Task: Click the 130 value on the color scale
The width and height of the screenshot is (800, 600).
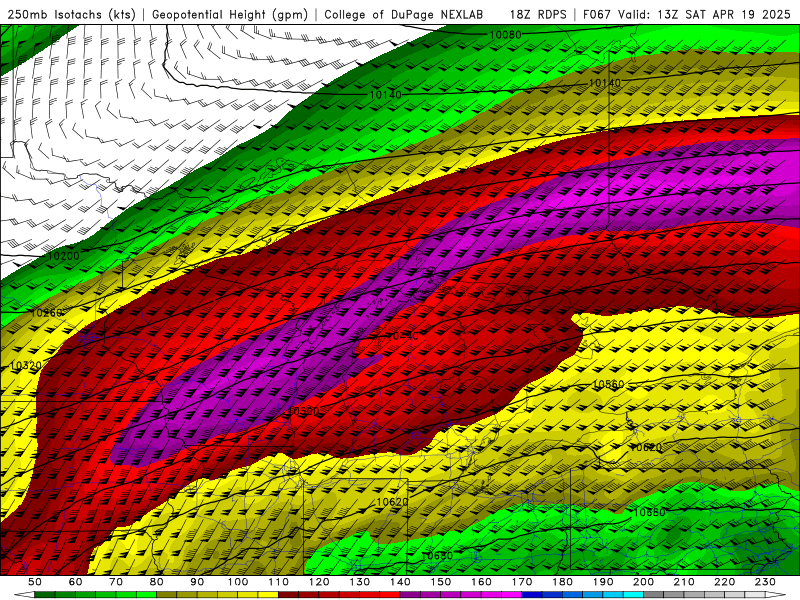Action: (359, 582)
